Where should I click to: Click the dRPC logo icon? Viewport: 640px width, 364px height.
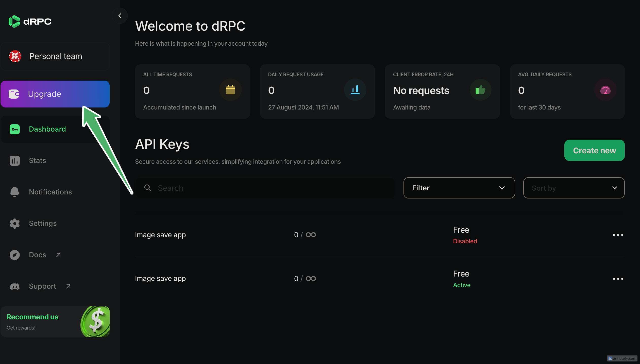[x=14, y=22]
